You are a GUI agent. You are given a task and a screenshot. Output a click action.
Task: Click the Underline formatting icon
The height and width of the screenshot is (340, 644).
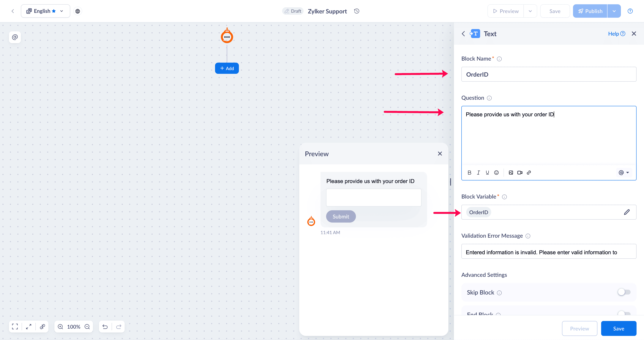tap(487, 172)
